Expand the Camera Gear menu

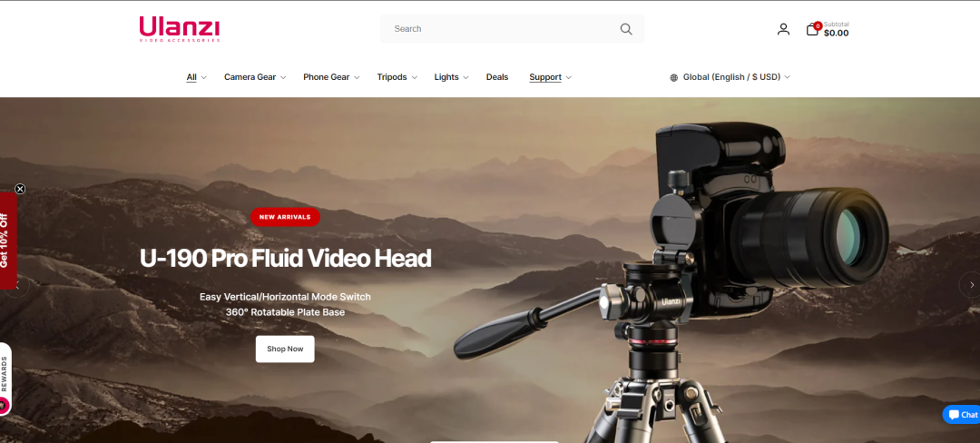point(255,77)
